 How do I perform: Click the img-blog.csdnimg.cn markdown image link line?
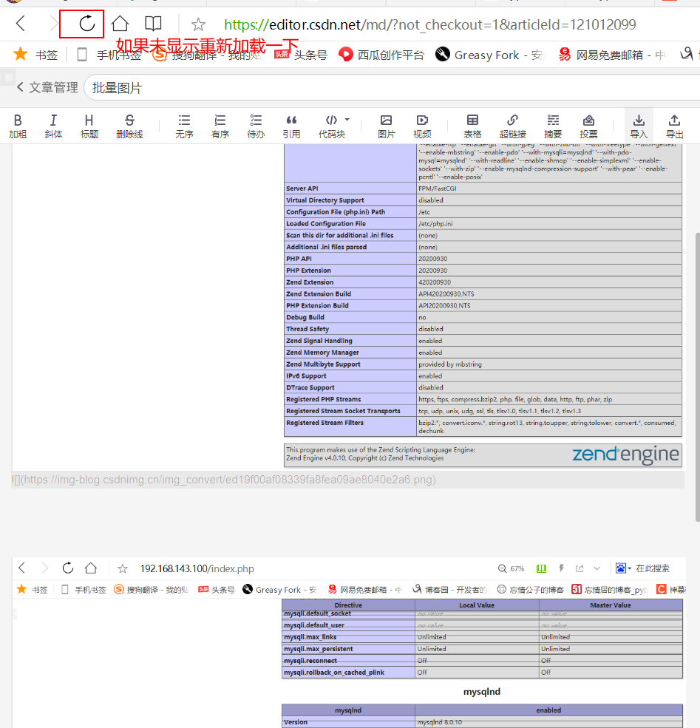[x=224, y=480]
